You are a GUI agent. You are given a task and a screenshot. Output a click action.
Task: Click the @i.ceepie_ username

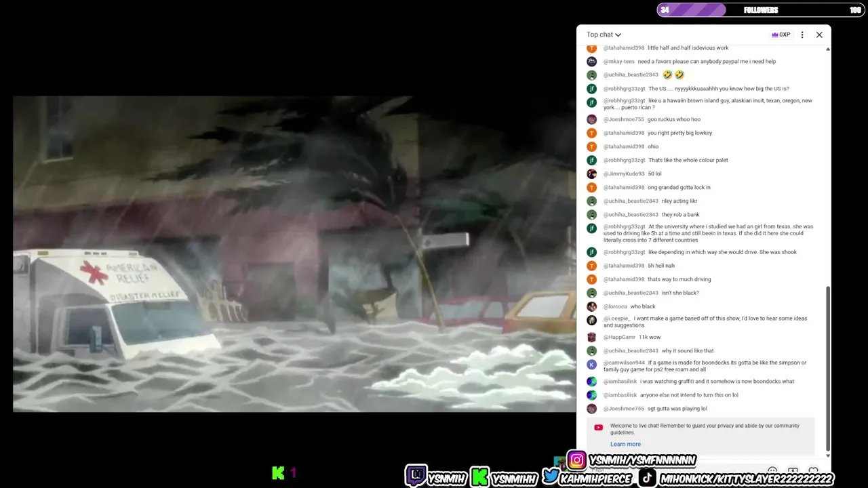(617, 319)
